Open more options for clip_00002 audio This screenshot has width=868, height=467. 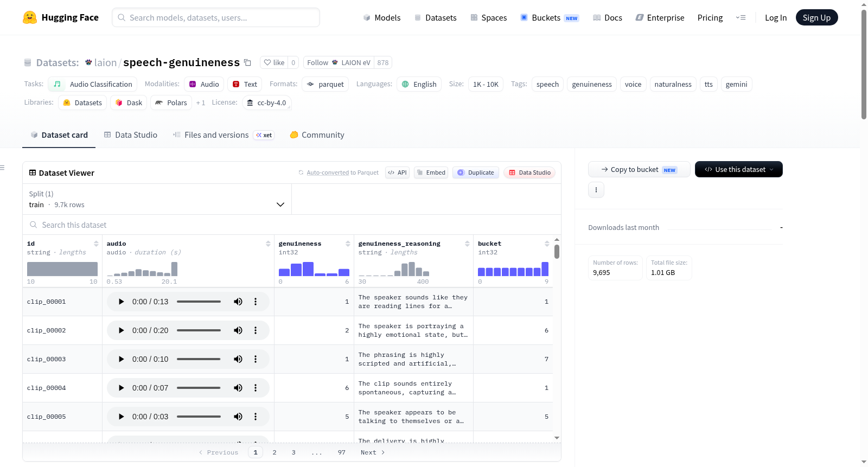click(256, 330)
